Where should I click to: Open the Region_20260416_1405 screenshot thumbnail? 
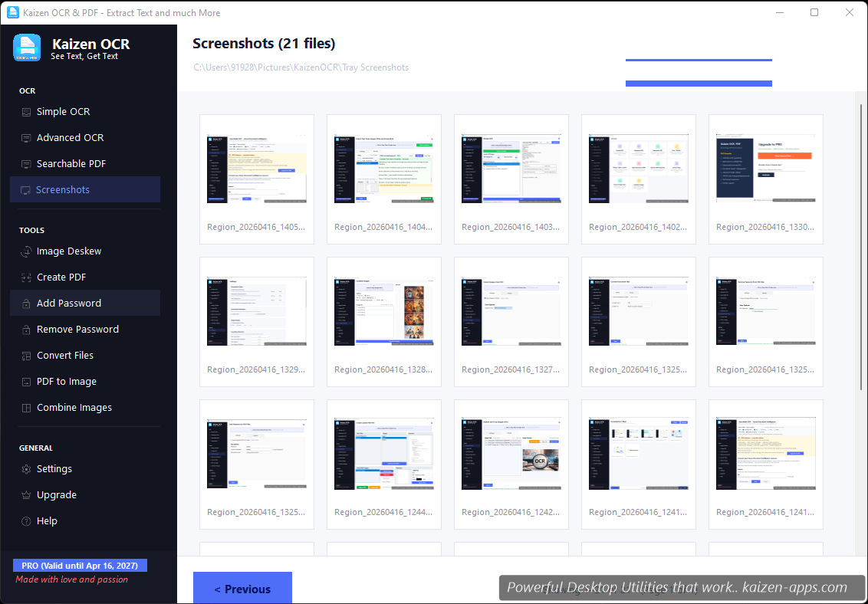coord(256,169)
